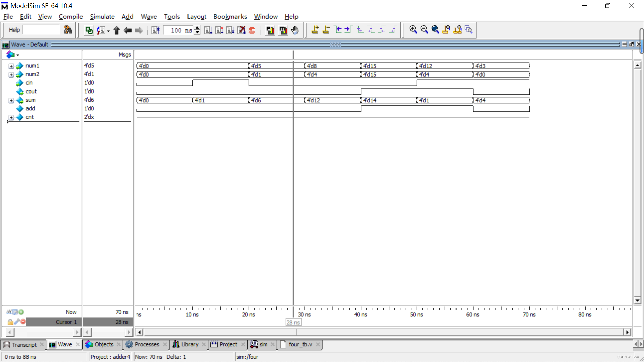Click the Zoom Out magnifier icon

424,30
